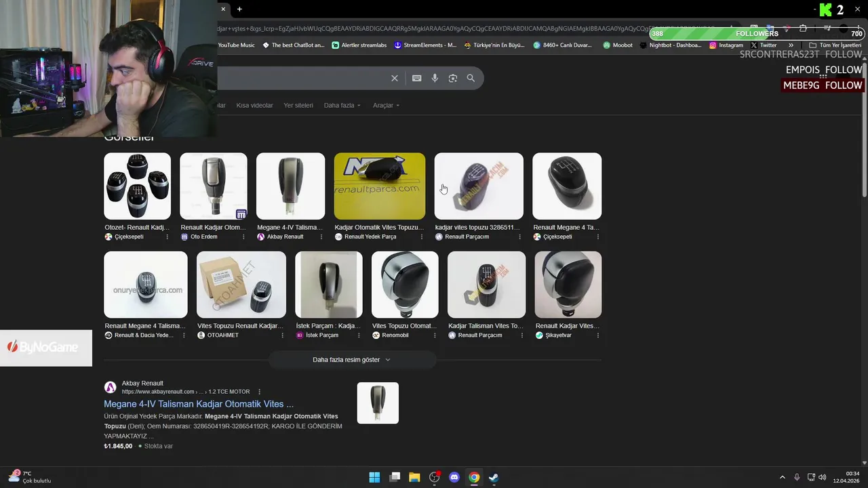Open the taskbar volume control
868x488 pixels.
click(x=823, y=477)
